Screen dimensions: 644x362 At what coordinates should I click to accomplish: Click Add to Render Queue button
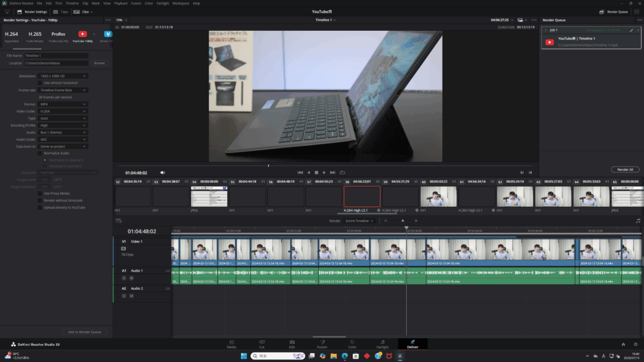point(85,332)
